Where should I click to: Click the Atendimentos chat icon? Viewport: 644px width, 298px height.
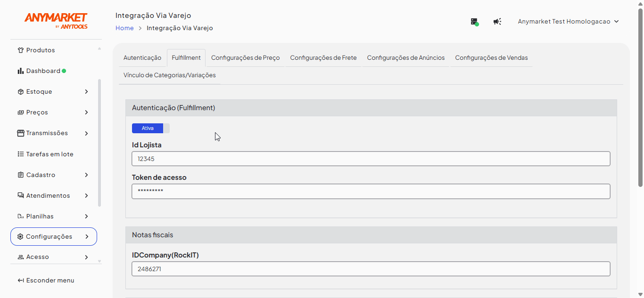tap(20, 196)
